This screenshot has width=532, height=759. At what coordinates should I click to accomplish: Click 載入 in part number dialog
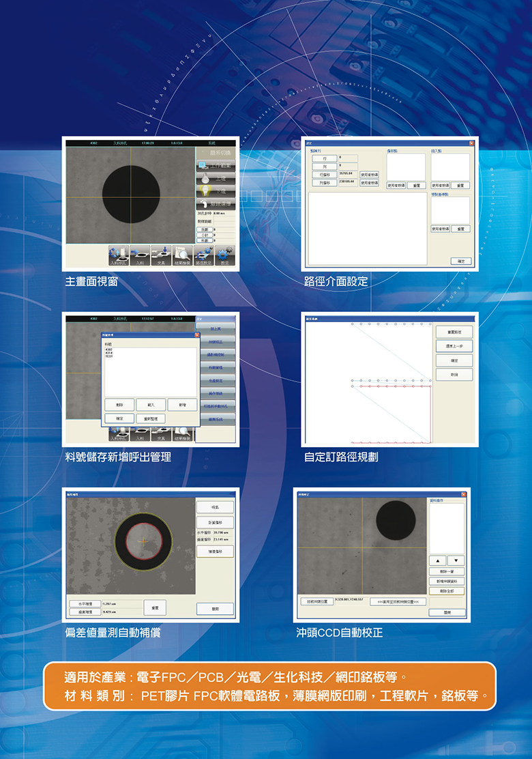[151, 405]
